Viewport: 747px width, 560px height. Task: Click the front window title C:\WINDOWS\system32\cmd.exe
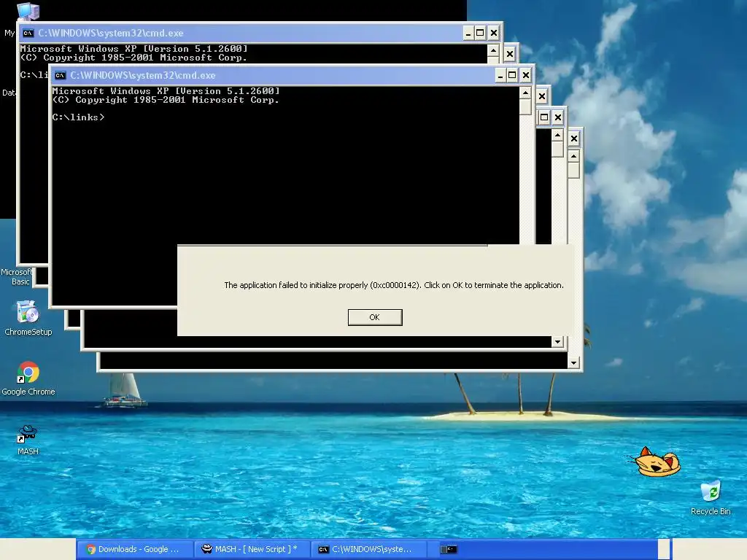pos(143,75)
